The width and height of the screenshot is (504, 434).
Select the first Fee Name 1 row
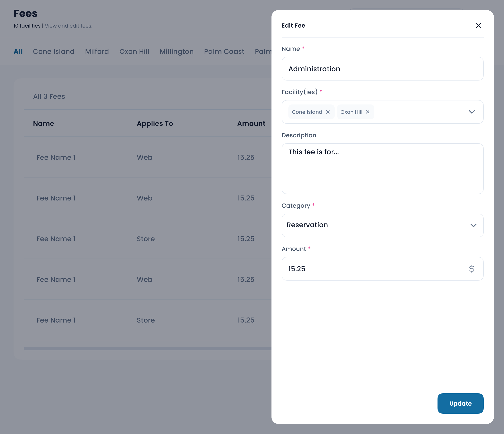click(56, 157)
